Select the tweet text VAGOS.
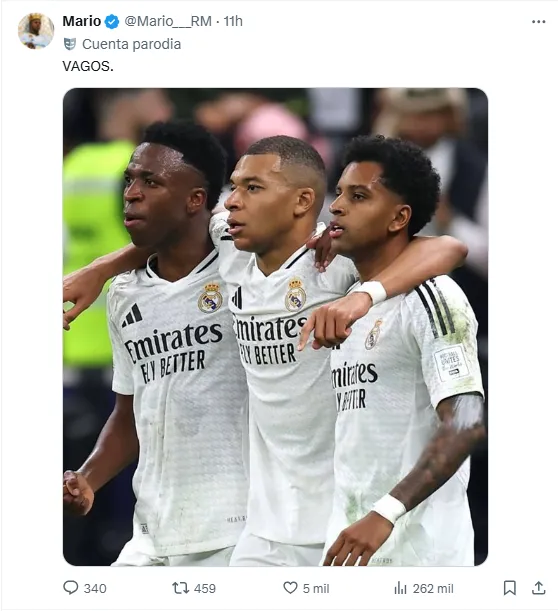This screenshot has height=611, width=558. [x=88, y=66]
